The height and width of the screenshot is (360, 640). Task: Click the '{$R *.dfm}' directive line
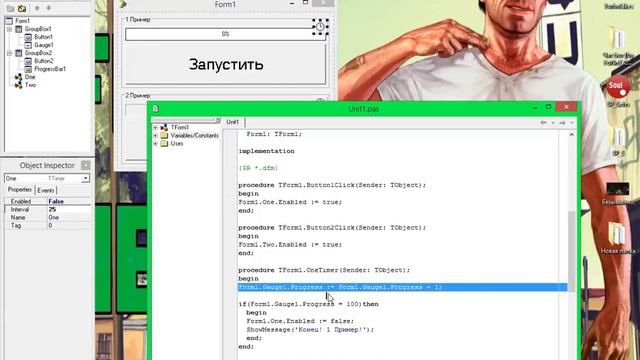pyautogui.click(x=258, y=168)
